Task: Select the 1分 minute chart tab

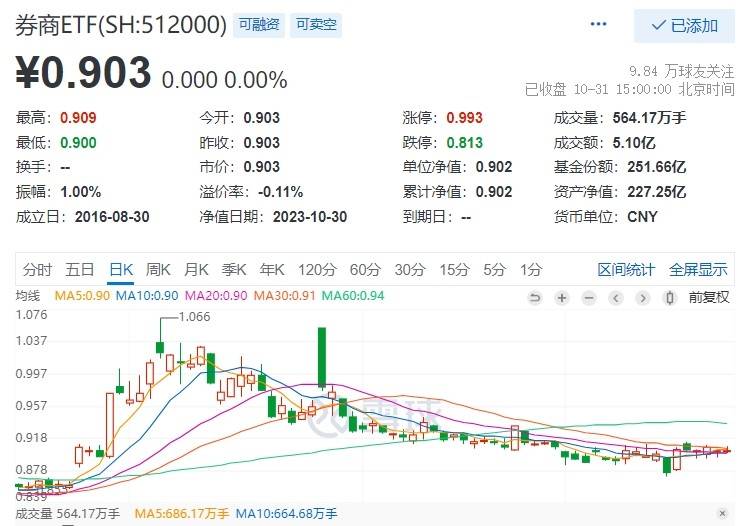Action: click(x=531, y=269)
